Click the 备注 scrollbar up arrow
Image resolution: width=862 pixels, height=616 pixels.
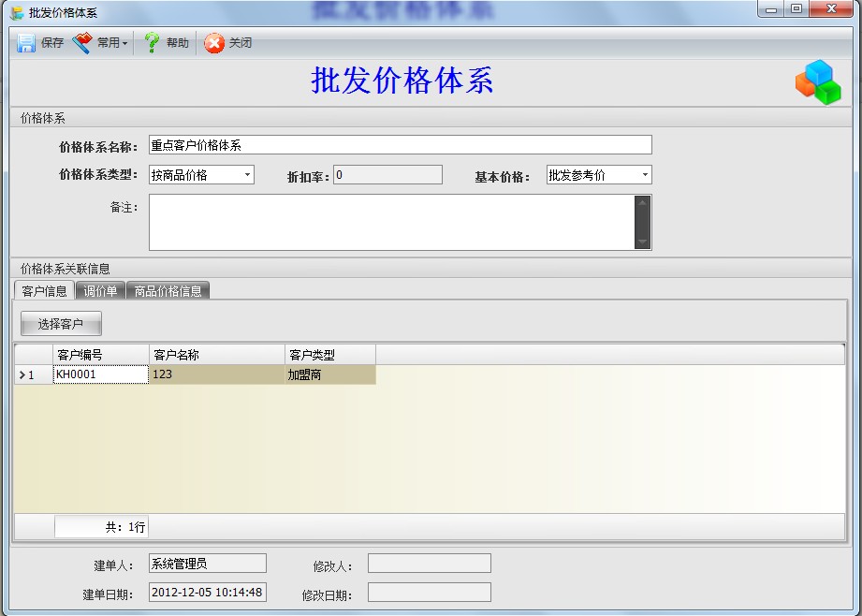pyautogui.click(x=642, y=202)
